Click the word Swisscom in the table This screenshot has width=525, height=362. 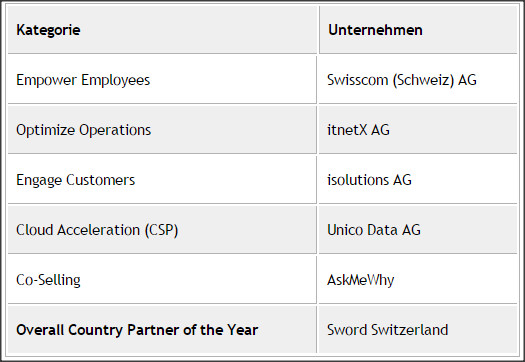[x=358, y=80]
